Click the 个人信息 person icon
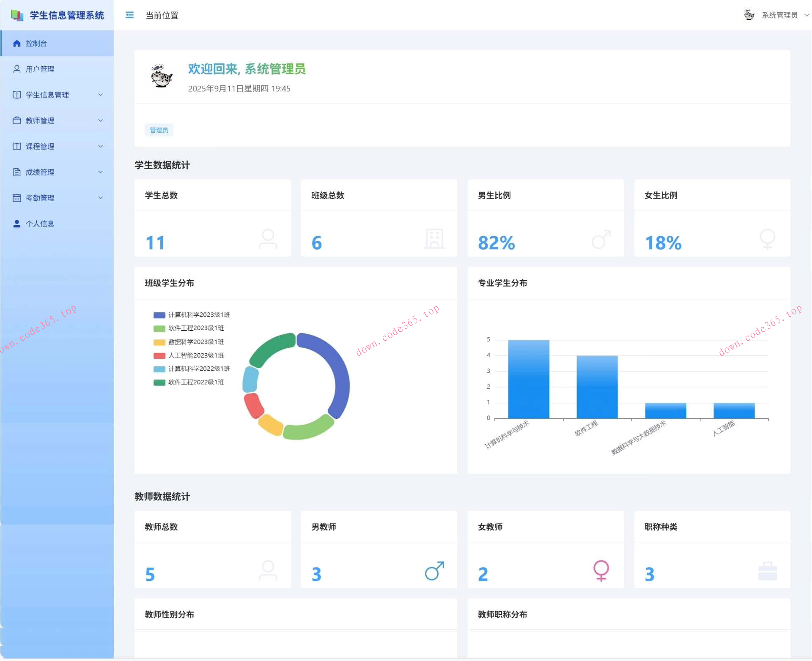Screen dimensions: 812x661 point(17,224)
